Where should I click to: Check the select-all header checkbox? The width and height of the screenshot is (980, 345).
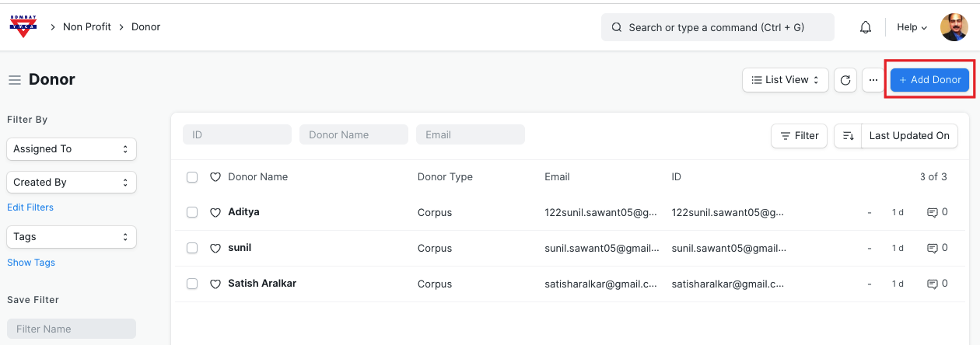coord(192,177)
